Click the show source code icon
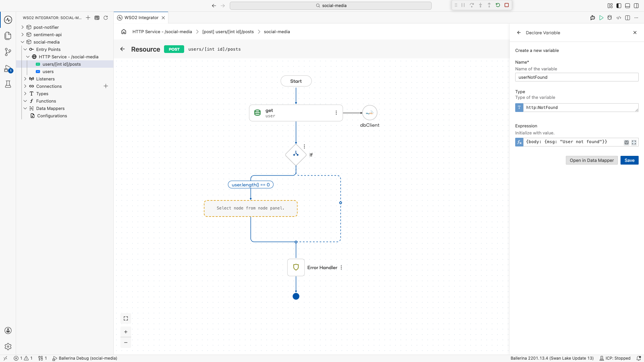This screenshot has width=644, height=362. coord(619,18)
